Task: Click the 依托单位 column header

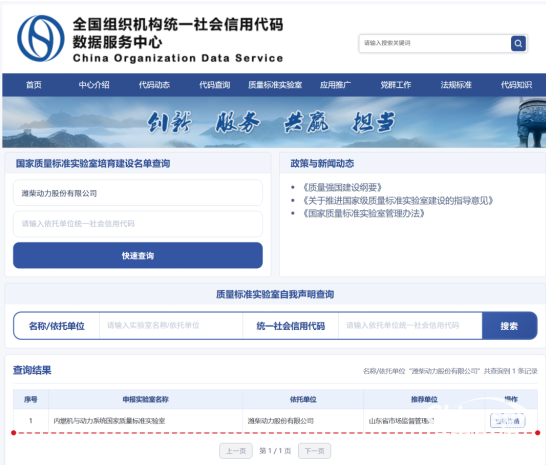Action: click(x=303, y=399)
